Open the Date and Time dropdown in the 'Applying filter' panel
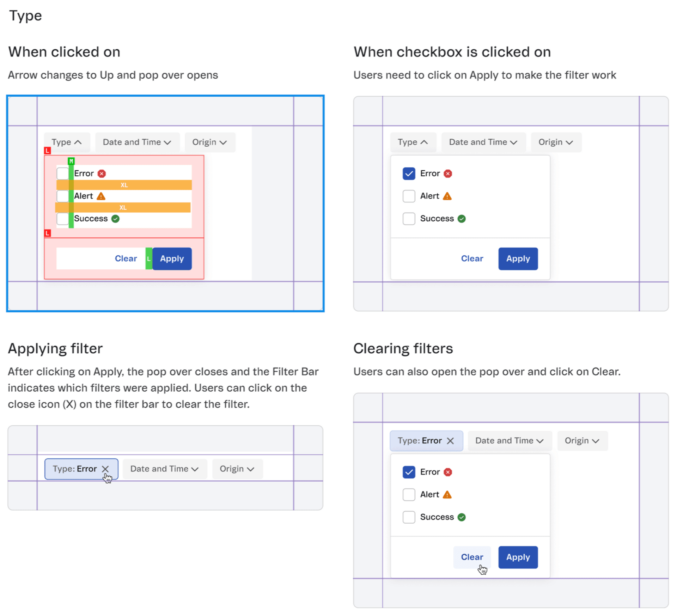677x616 pixels. coord(165,469)
